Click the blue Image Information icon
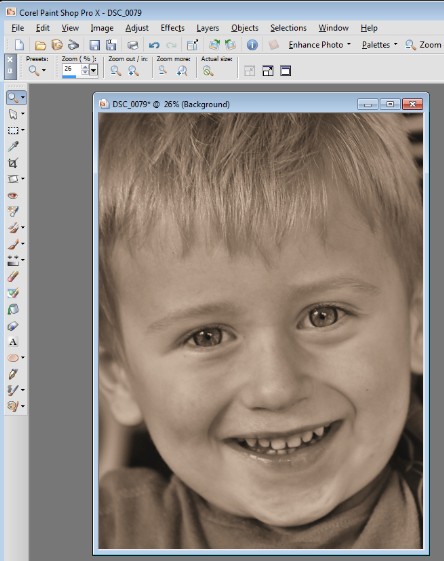 [x=252, y=45]
